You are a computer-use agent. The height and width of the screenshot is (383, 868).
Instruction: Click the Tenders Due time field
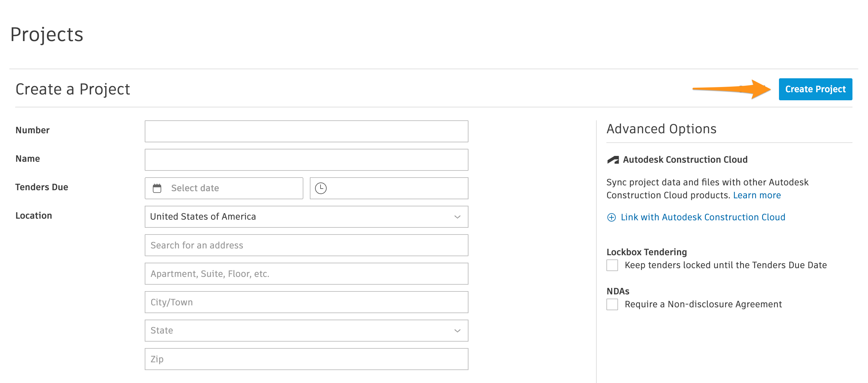click(389, 188)
